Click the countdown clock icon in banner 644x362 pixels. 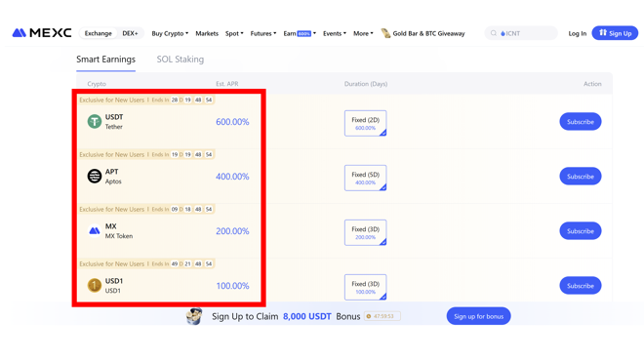tap(369, 316)
